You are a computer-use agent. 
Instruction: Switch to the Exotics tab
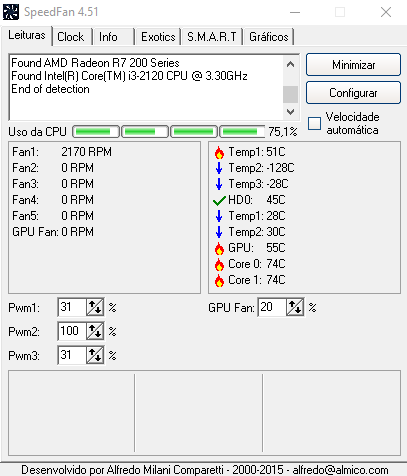coord(158,37)
